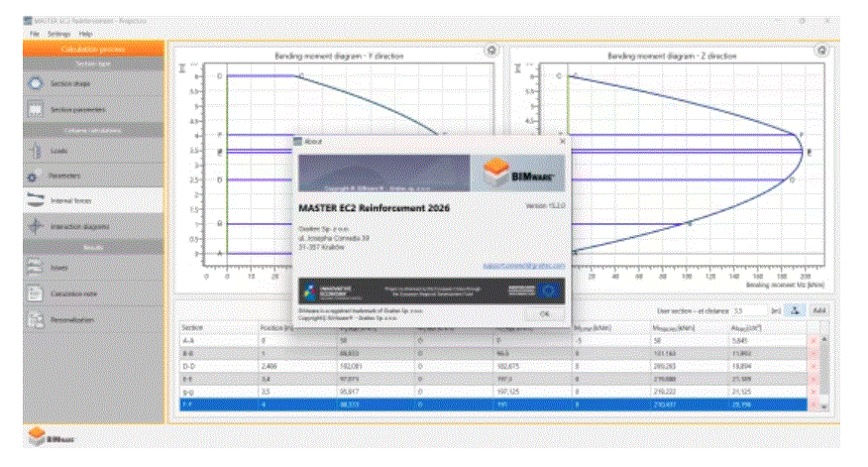The image size is (868, 467).
Task: Select the highlighted F-F table row
Action: (492, 405)
